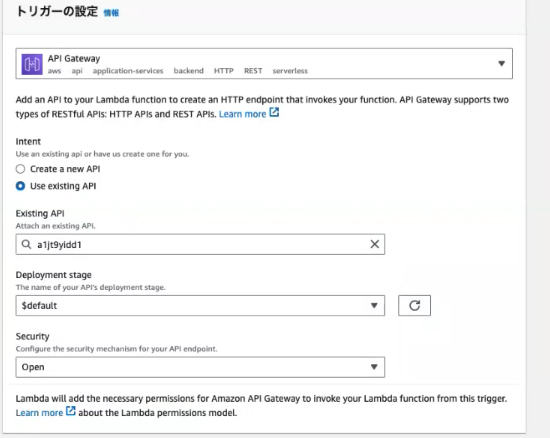The image size is (550, 438).
Task: Follow Learn more about Lambda permissions model
Action: click(x=39, y=413)
